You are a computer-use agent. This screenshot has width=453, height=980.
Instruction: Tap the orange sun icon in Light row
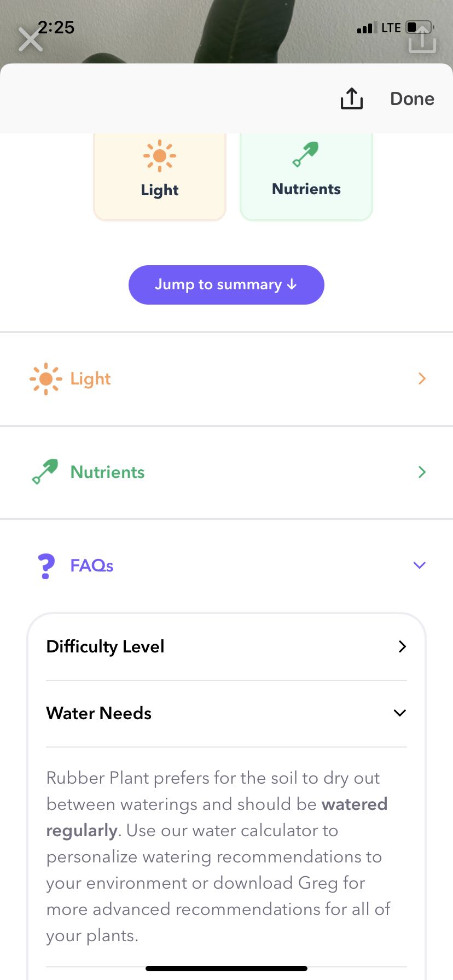point(46,378)
